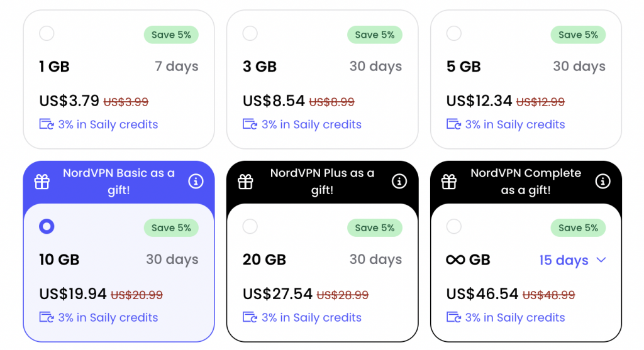Click info icon on NordVPN Basic banner
This screenshot has width=644, height=350.
(x=196, y=181)
